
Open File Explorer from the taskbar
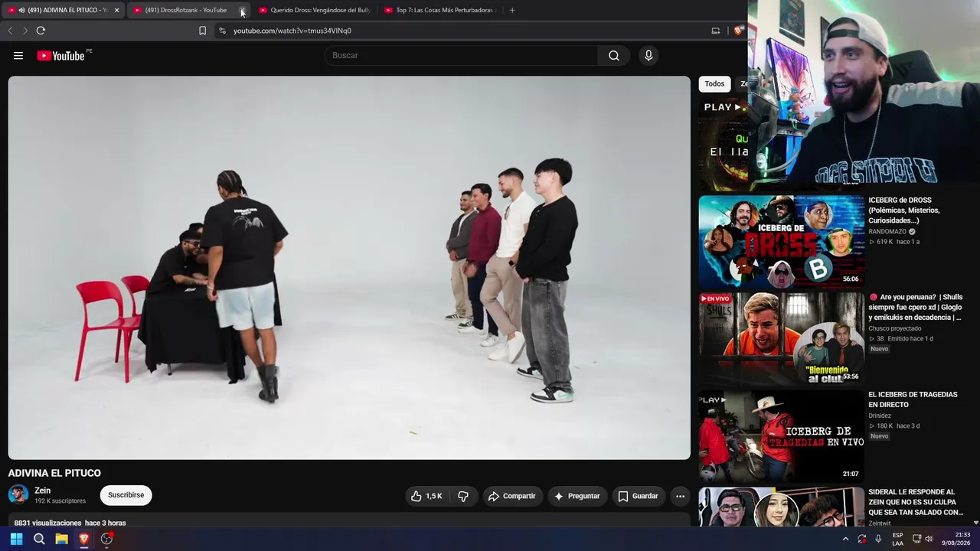tap(62, 539)
